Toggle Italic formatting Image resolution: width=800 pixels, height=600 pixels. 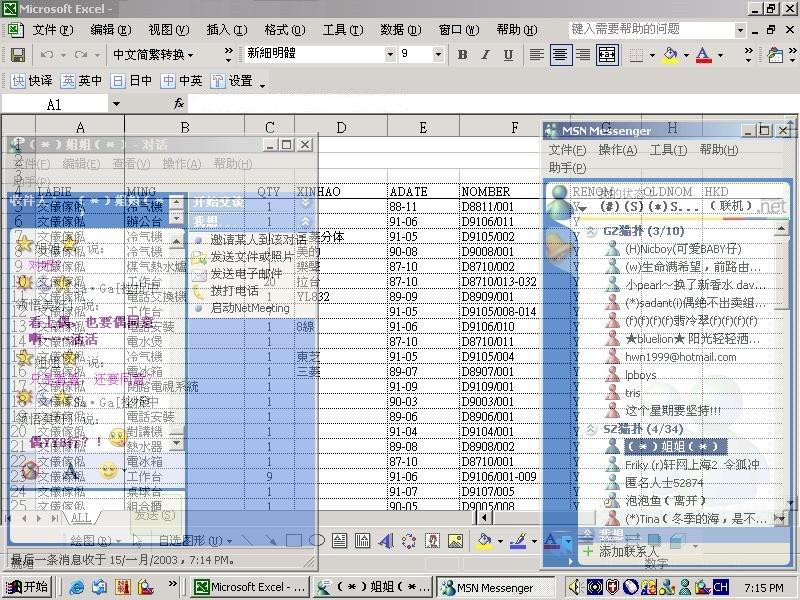click(x=485, y=55)
